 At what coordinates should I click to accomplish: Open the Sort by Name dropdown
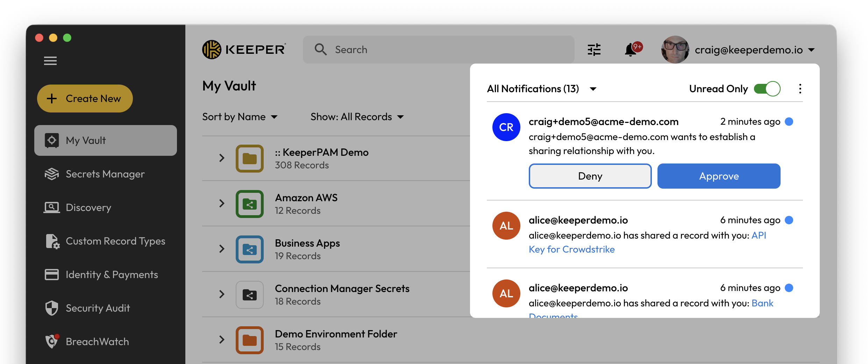pos(240,117)
